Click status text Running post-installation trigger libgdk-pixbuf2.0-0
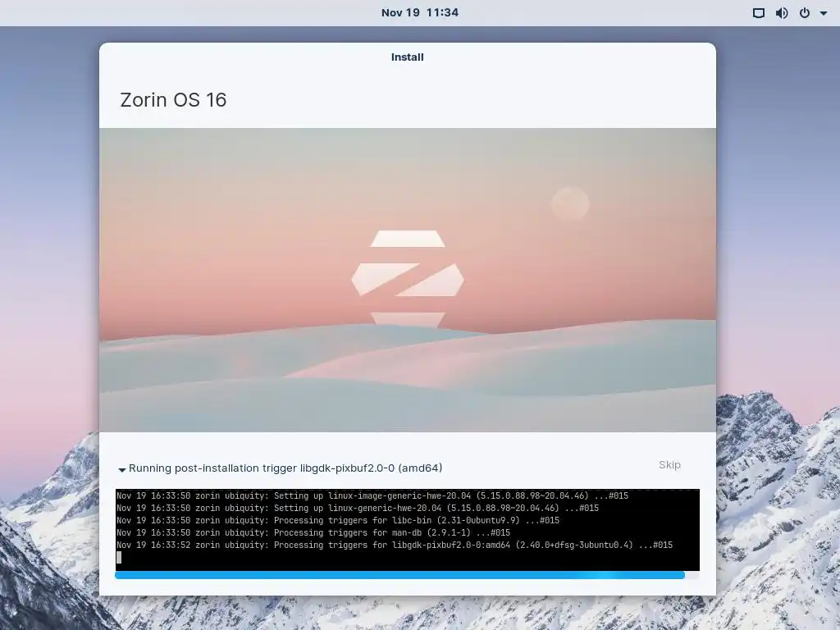840x630 pixels. pos(285,468)
